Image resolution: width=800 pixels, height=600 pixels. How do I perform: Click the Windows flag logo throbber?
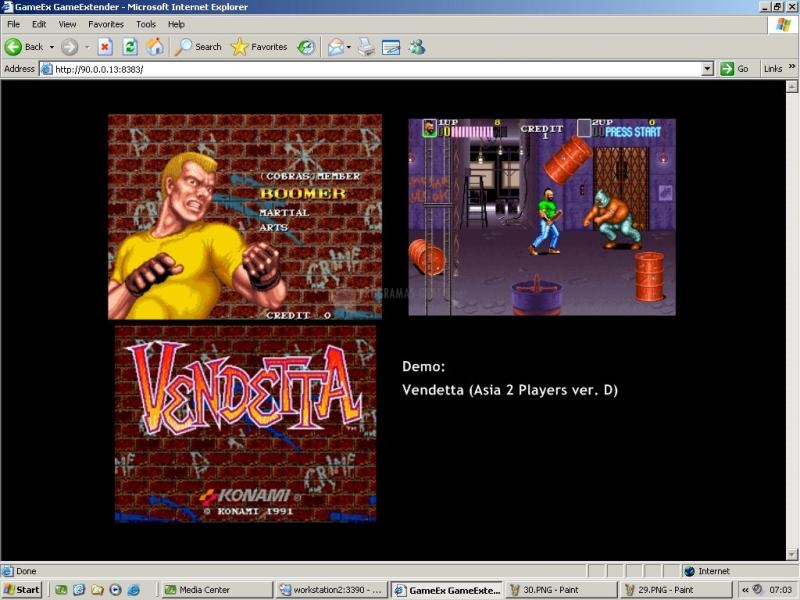[783, 24]
